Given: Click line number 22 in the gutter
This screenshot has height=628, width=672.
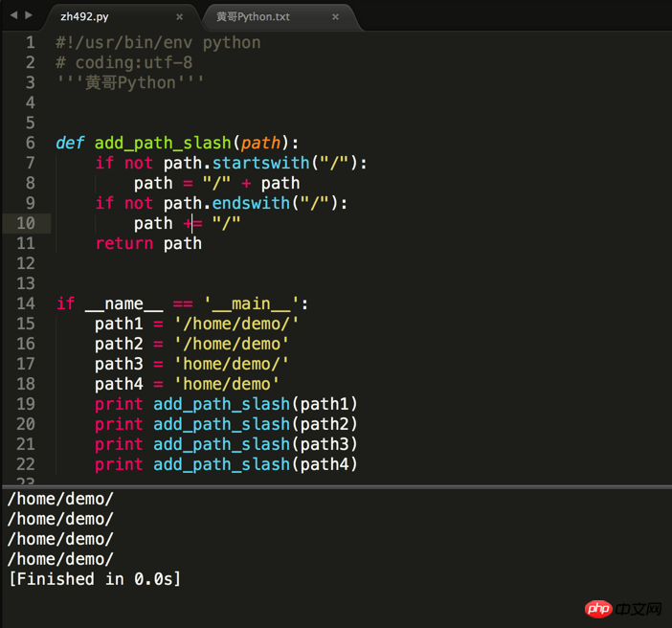Looking at the screenshot, I should pyautogui.click(x=26, y=464).
